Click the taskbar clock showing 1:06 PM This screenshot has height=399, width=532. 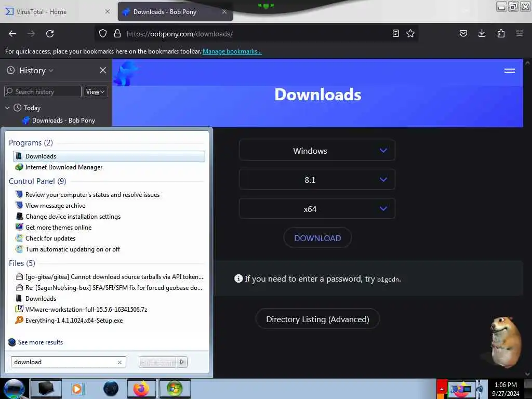point(506,389)
